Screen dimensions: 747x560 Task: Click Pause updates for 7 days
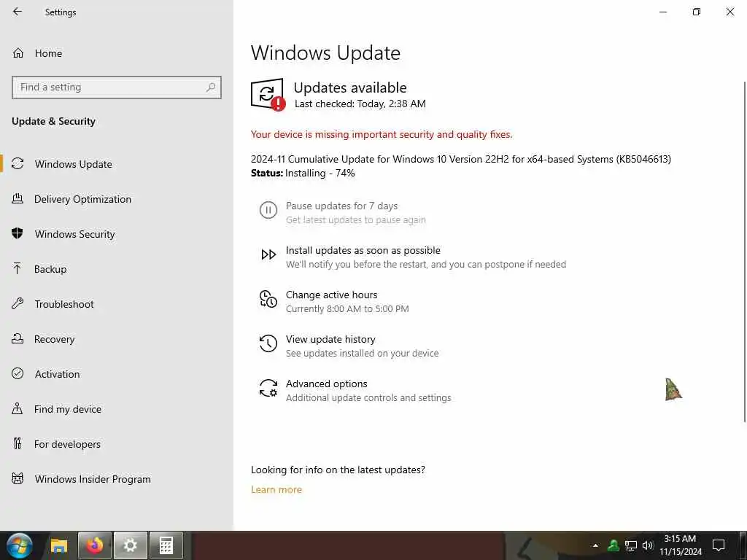[341, 206]
